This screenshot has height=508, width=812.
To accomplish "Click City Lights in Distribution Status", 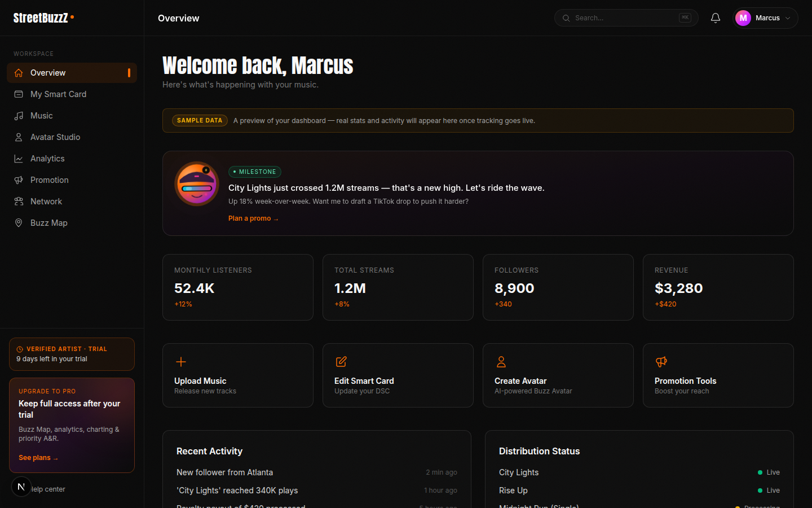I will tap(519, 472).
